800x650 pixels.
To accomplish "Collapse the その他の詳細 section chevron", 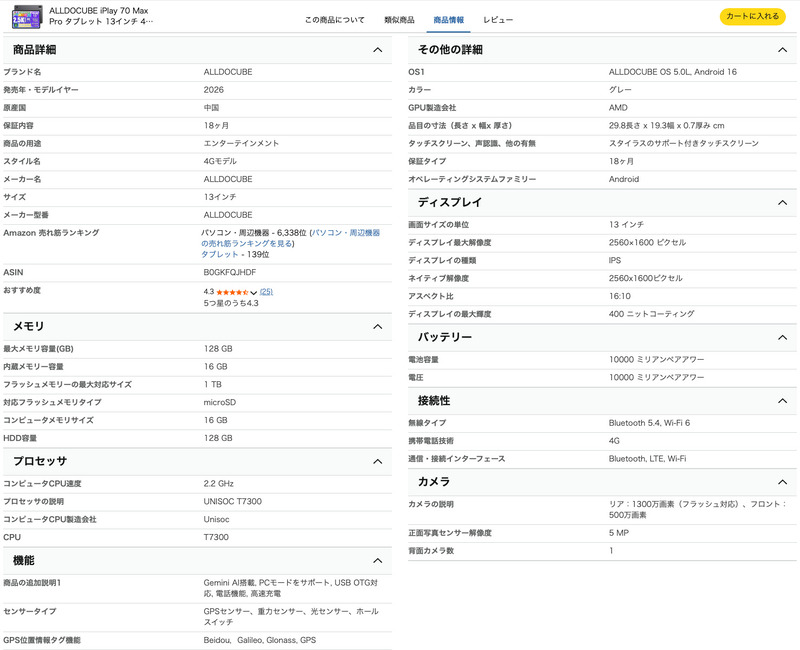I will click(x=782, y=50).
